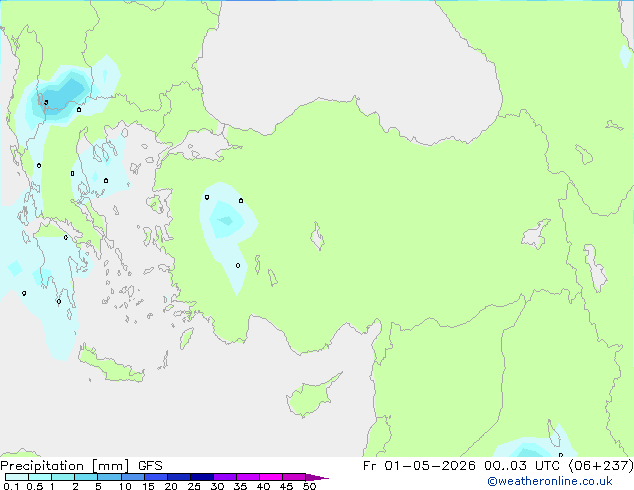Click the 30–35 mm purple legend swatch

[225, 477]
